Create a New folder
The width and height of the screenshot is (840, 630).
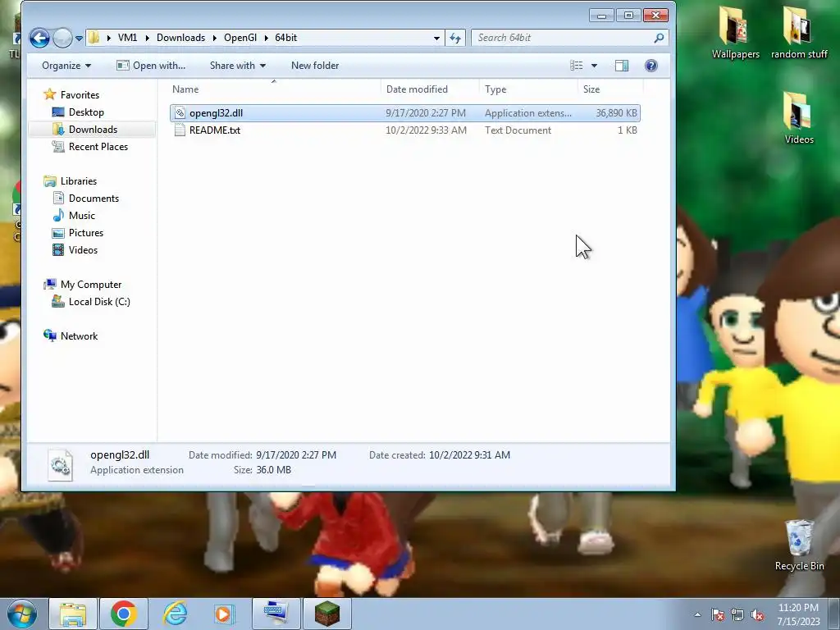(315, 66)
